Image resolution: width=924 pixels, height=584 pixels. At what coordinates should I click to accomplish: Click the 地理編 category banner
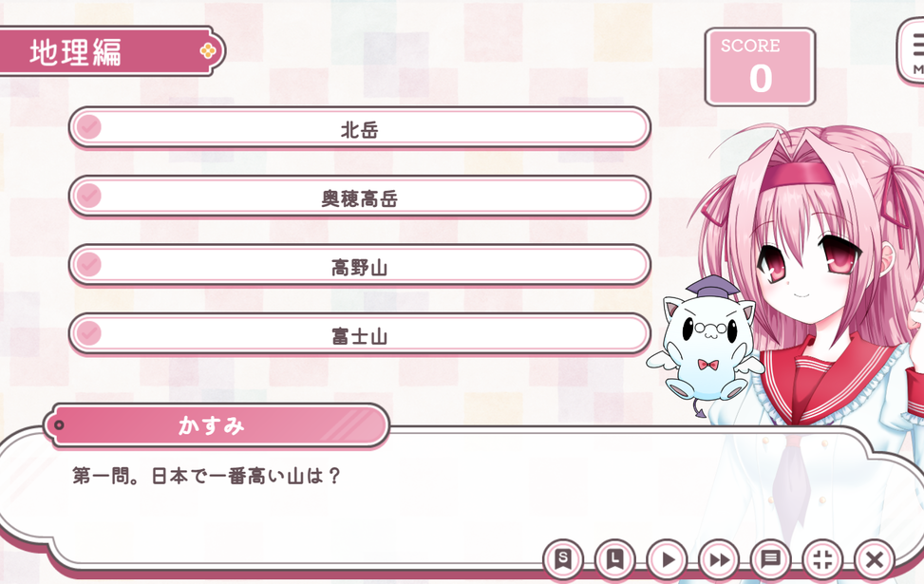tap(112, 51)
